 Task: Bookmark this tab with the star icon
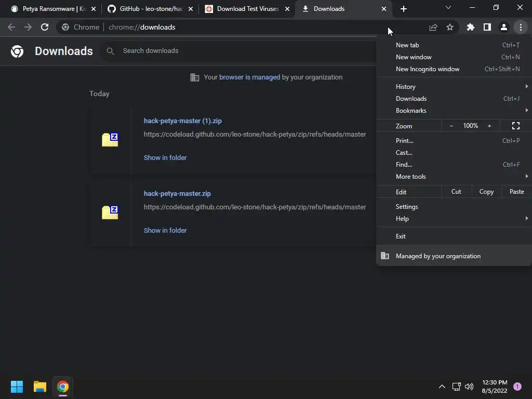[x=450, y=27]
